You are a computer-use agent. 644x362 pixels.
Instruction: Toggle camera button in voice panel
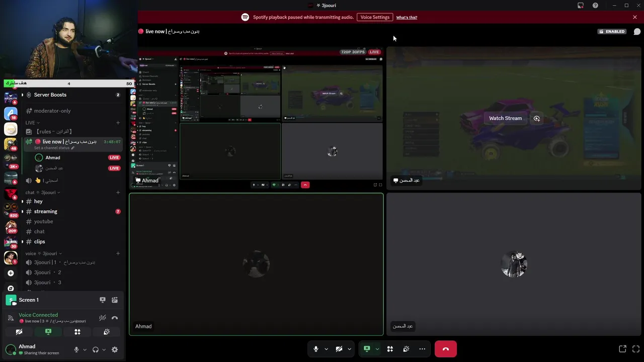click(19, 332)
